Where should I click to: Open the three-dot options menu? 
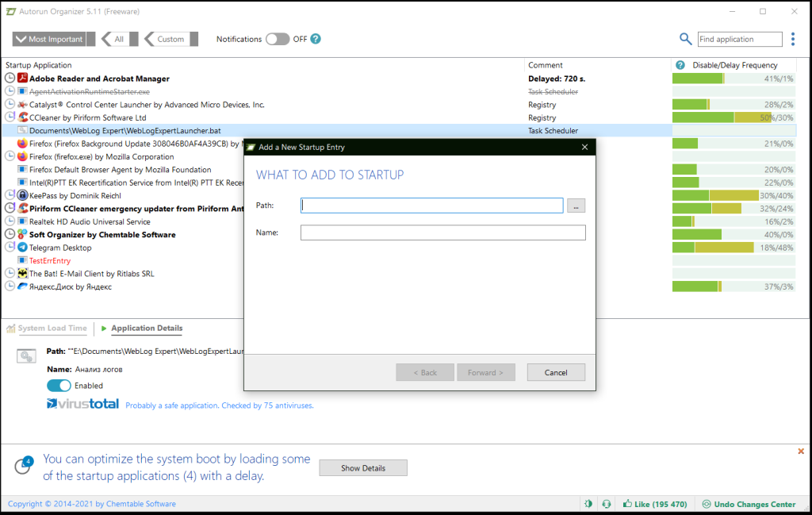(793, 39)
